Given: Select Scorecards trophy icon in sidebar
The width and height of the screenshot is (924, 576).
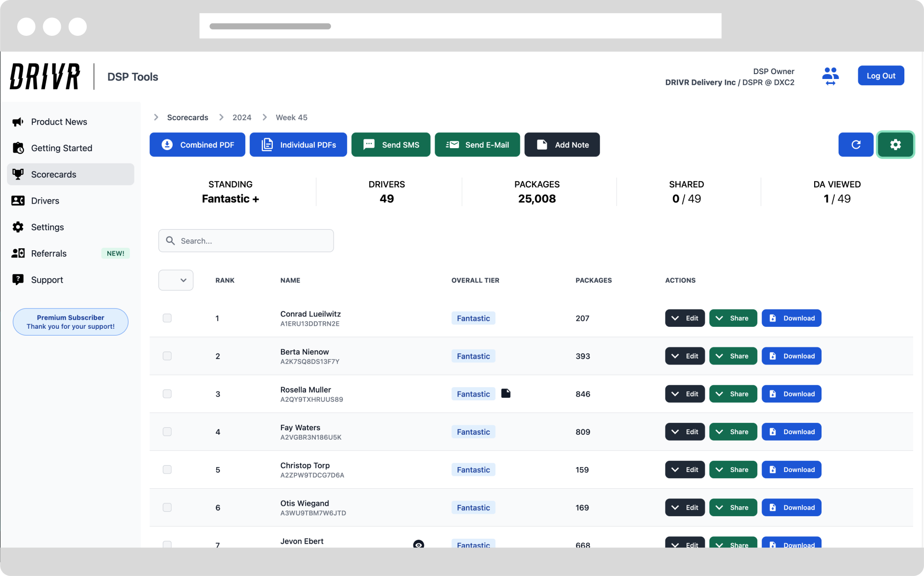Looking at the screenshot, I should click(x=18, y=174).
